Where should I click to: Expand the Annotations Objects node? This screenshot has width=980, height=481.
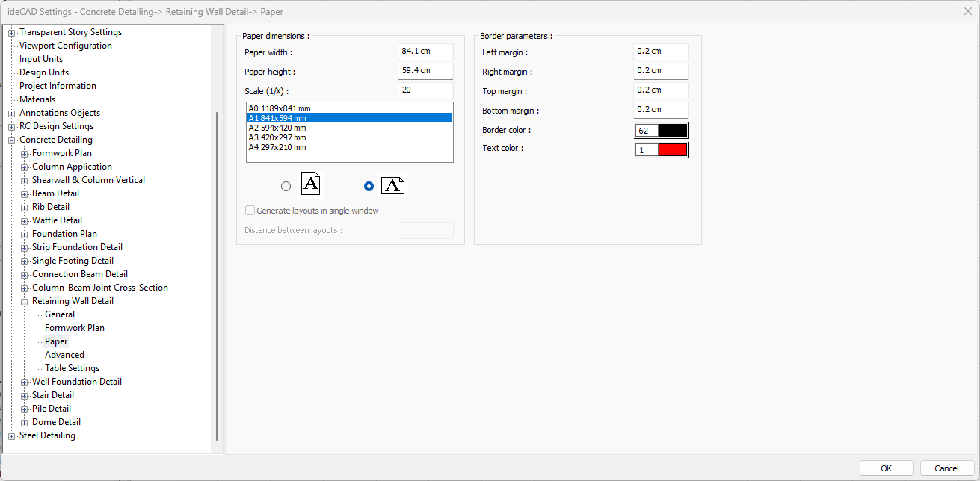coord(12,114)
